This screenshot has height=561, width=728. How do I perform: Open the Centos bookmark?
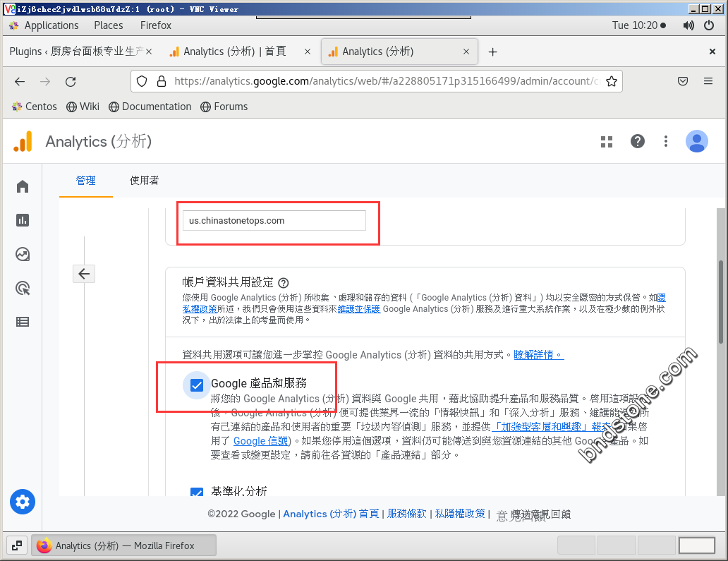[35, 107]
